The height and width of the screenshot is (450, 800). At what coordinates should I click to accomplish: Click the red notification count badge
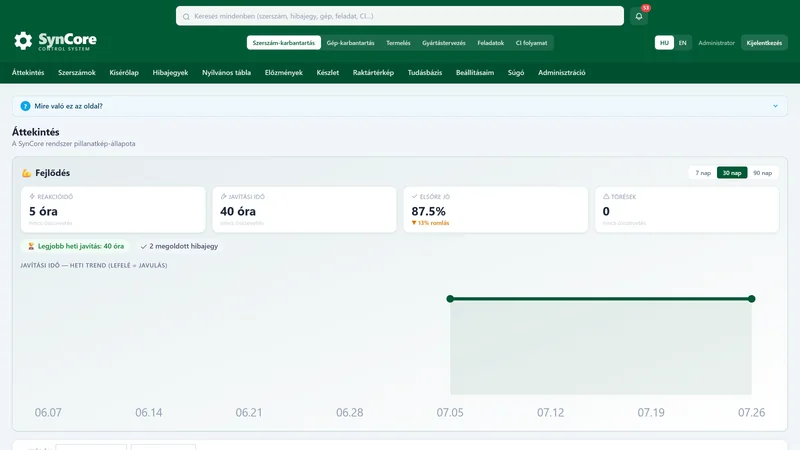tap(646, 8)
